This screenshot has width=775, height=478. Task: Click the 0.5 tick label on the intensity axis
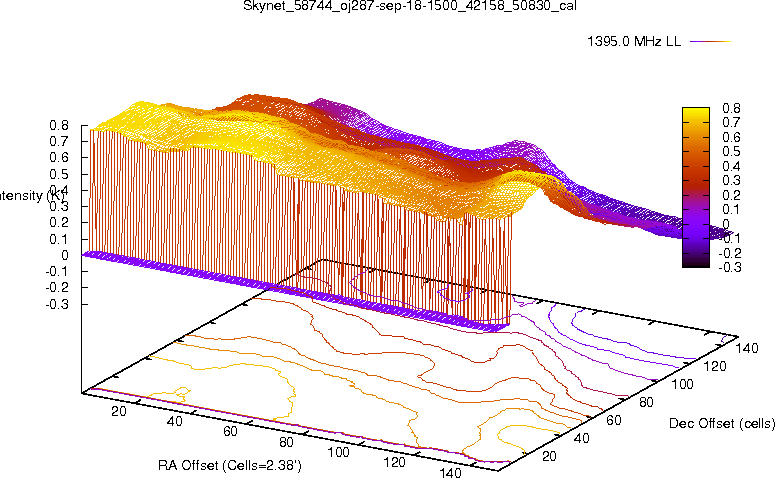pos(59,174)
